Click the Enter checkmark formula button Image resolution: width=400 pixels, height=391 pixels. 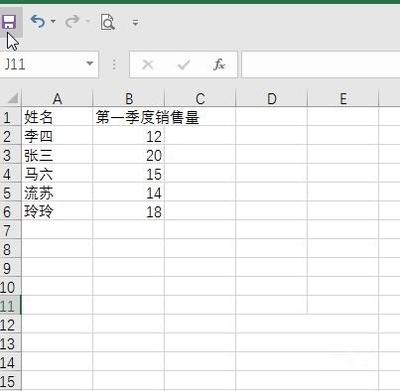184,64
